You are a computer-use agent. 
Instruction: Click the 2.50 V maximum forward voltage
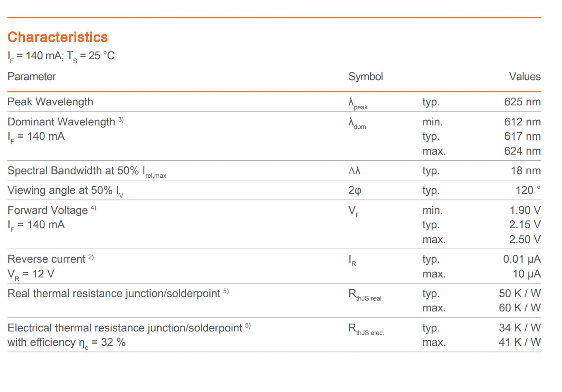pyautogui.click(x=525, y=239)
